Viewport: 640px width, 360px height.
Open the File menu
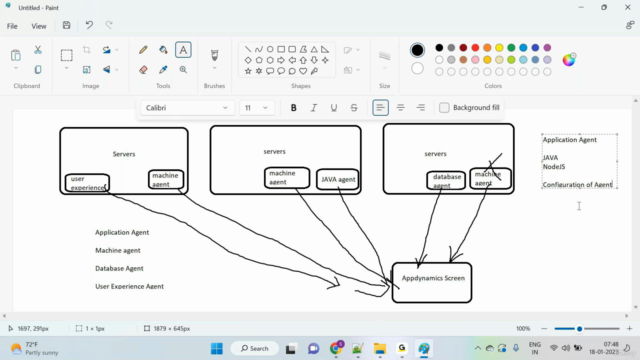[x=12, y=26]
